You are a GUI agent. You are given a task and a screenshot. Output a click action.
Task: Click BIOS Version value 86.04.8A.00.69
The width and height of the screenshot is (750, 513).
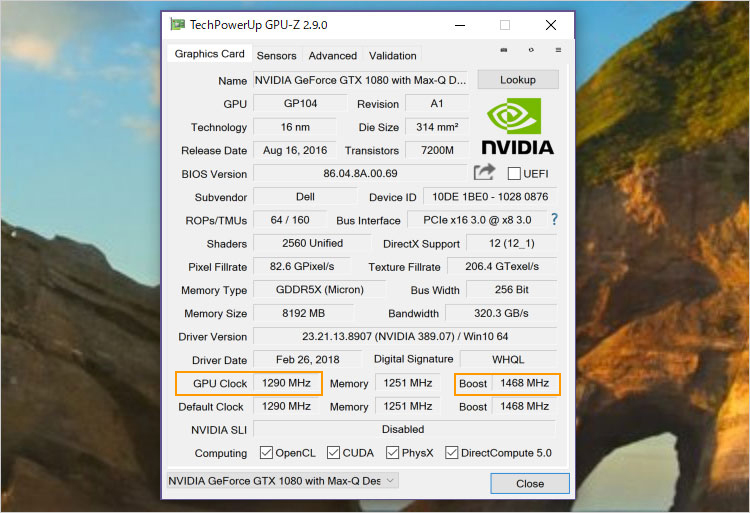360,173
